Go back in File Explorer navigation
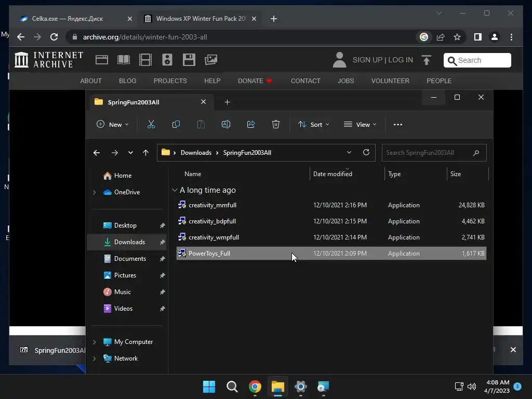Image resolution: width=532 pixels, height=399 pixels. [x=97, y=153]
